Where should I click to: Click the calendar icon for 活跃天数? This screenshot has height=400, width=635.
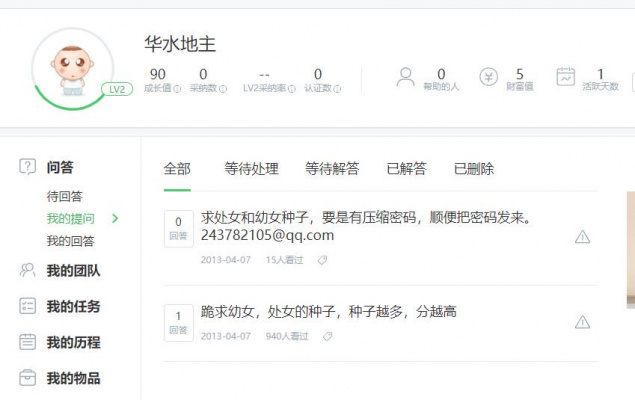point(566,77)
